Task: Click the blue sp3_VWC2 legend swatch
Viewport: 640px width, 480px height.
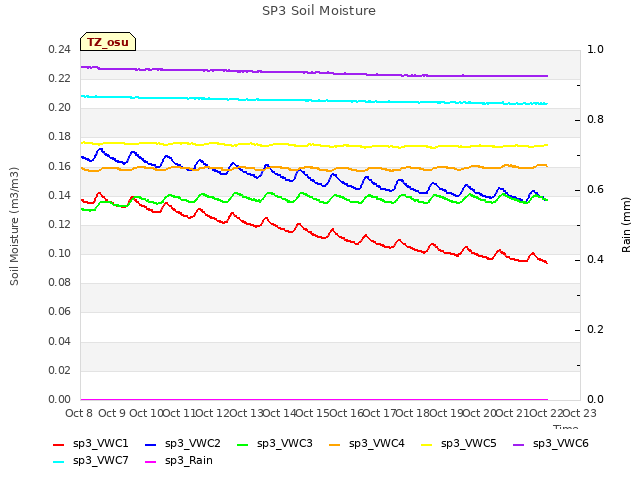Action: coord(151,445)
